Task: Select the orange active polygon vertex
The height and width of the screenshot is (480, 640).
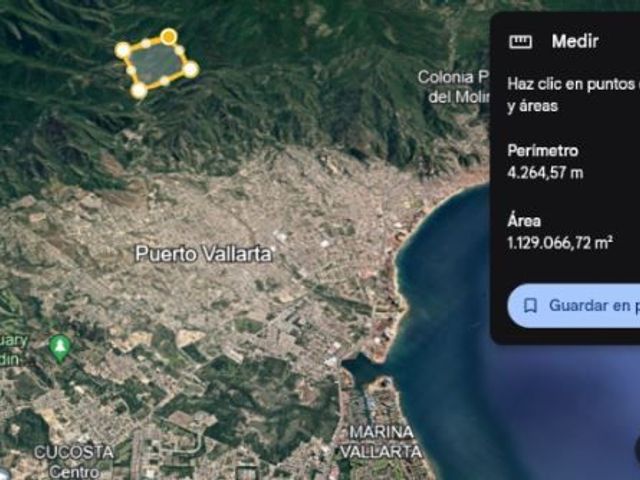Action: pos(168,37)
